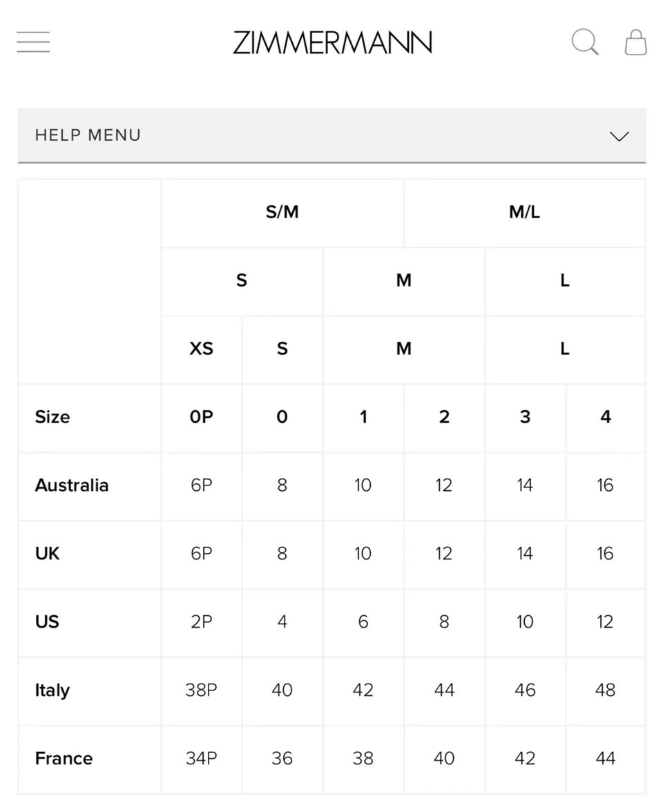Select Australia size 16 cell
The image size is (663, 812).
coord(605,485)
